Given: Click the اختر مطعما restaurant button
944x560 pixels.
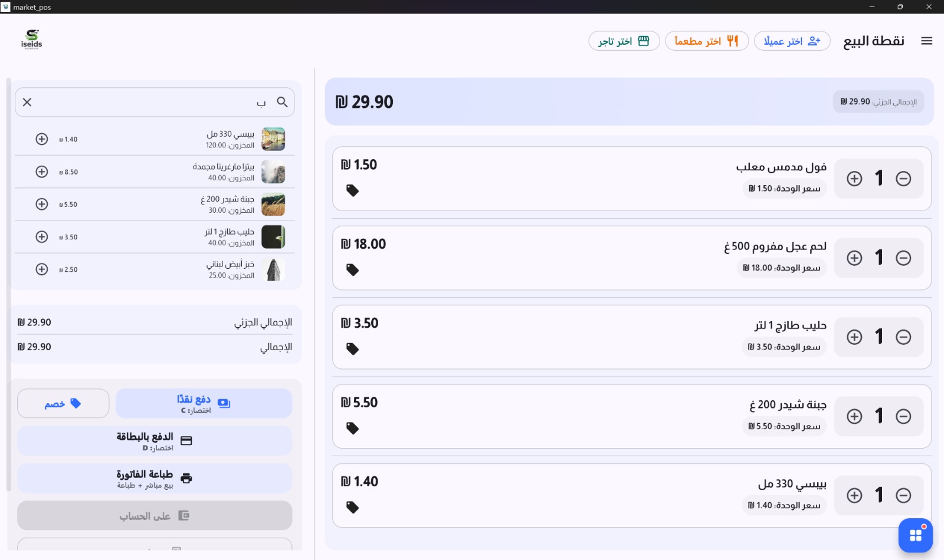Looking at the screenshot, I should point(707,41).
